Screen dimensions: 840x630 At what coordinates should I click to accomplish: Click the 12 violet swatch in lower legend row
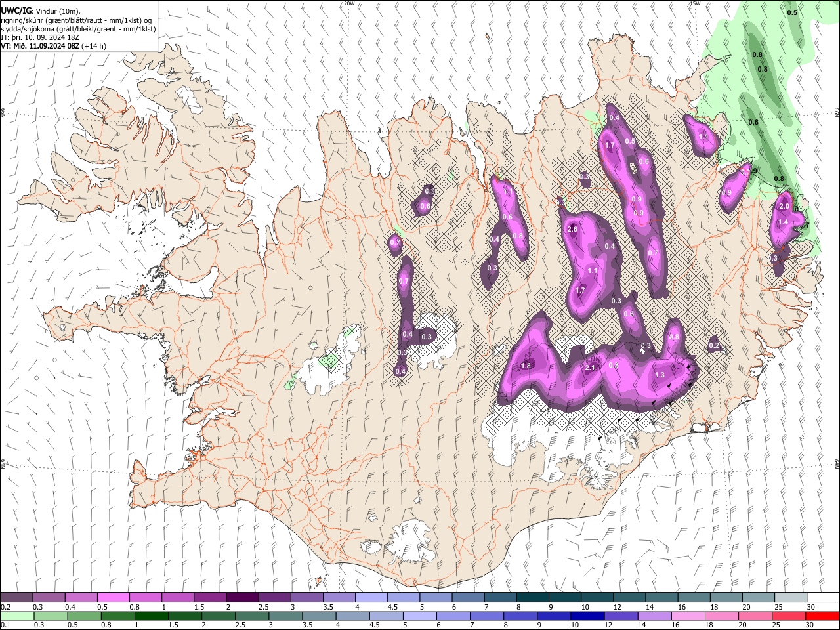[x=621, y=616]
